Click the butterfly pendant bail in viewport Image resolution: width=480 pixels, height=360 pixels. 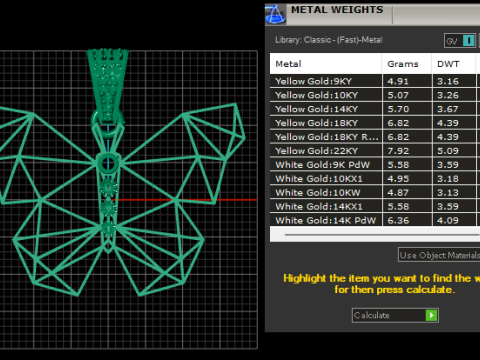pos(108,86)
